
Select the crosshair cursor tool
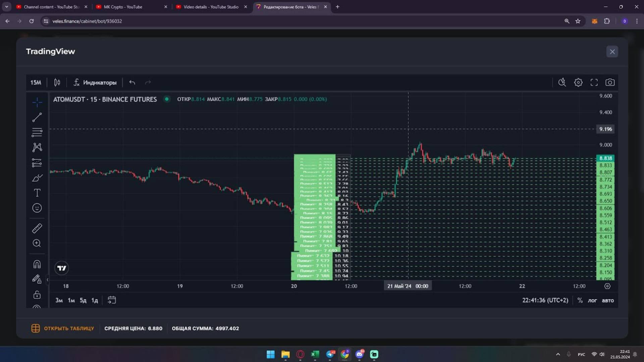click(37, 102)
